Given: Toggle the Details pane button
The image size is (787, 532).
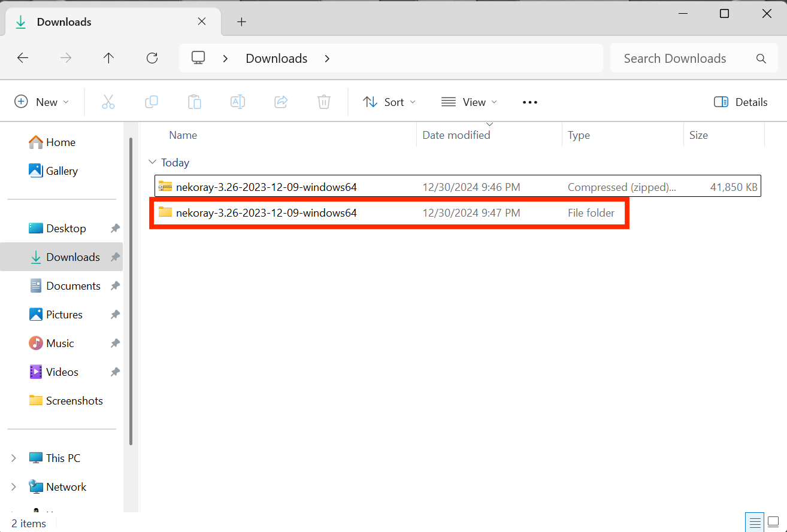Looking at the screenshot, I should coord(740,102).
